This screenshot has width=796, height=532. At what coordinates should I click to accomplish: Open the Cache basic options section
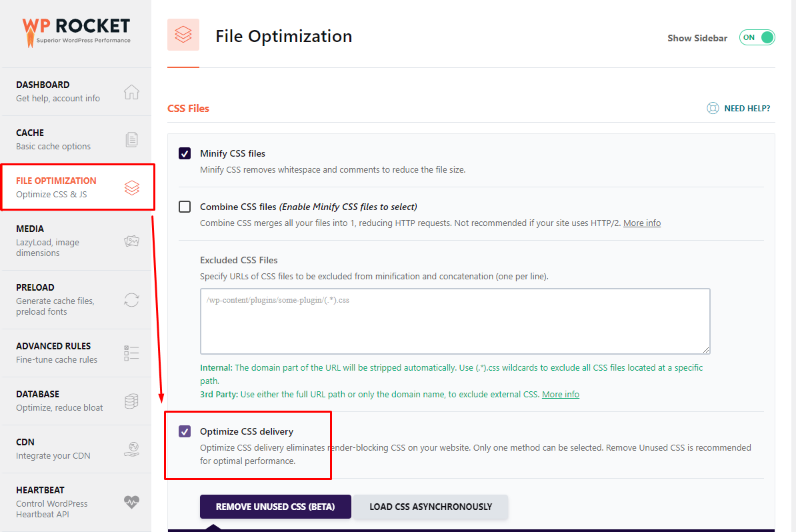tap(76, 139)
